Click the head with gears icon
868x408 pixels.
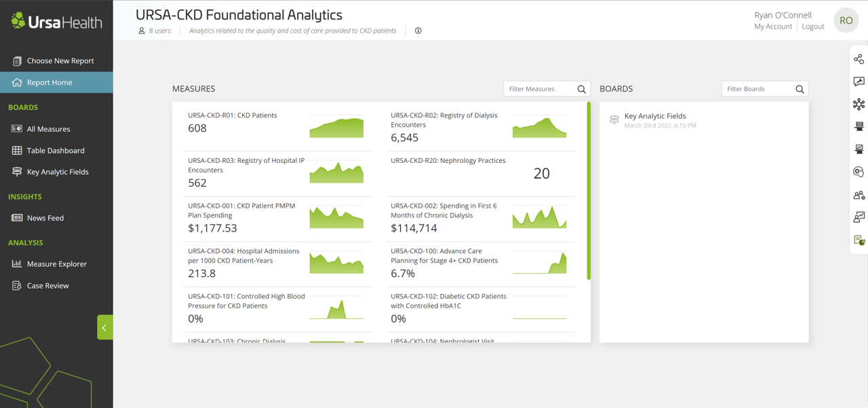[859, 172]
